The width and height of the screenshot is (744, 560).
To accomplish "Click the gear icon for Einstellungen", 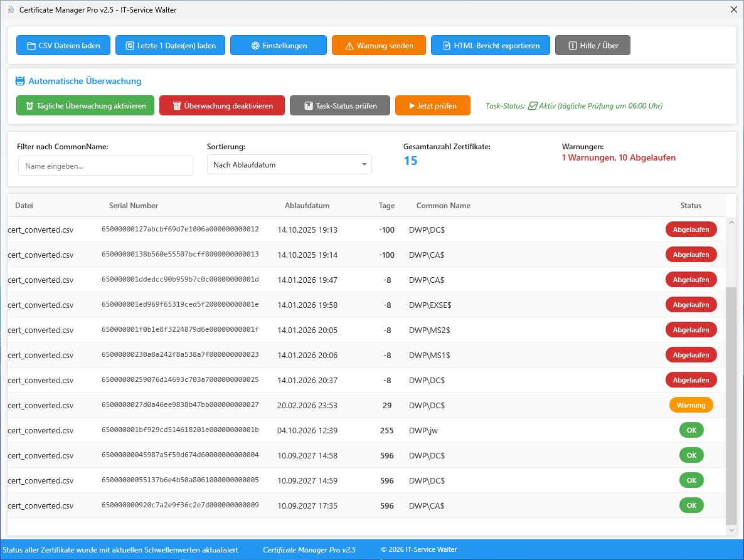I will coord(255,46).
